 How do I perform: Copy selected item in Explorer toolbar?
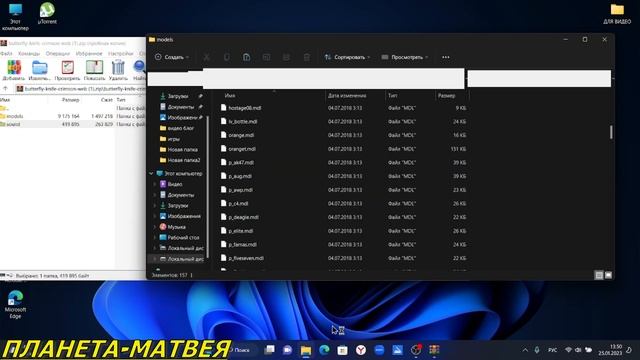227,57
